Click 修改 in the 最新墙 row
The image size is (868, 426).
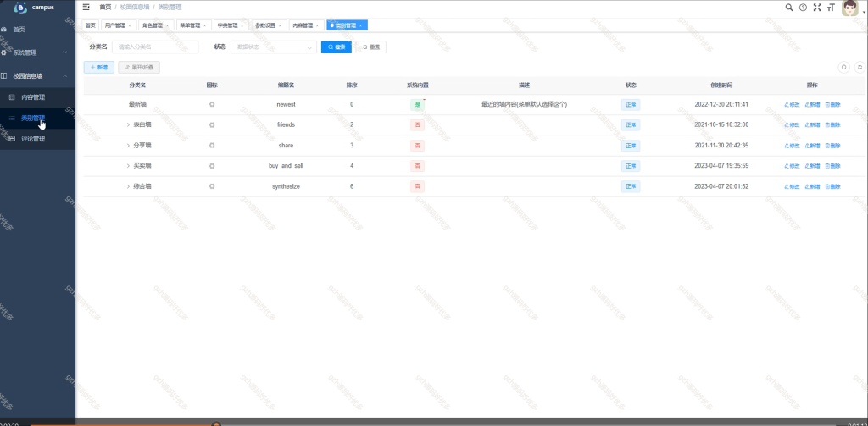tap(793, 104)
